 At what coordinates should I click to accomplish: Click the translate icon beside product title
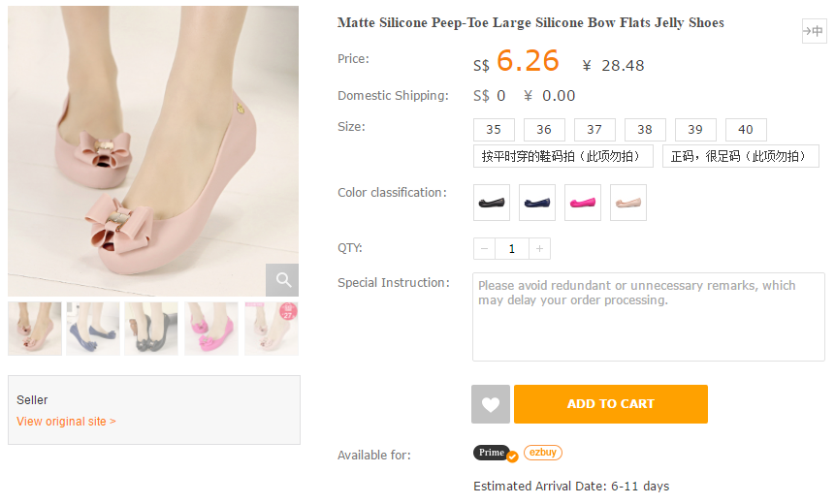pyautogui.click(x=813, y=31)
